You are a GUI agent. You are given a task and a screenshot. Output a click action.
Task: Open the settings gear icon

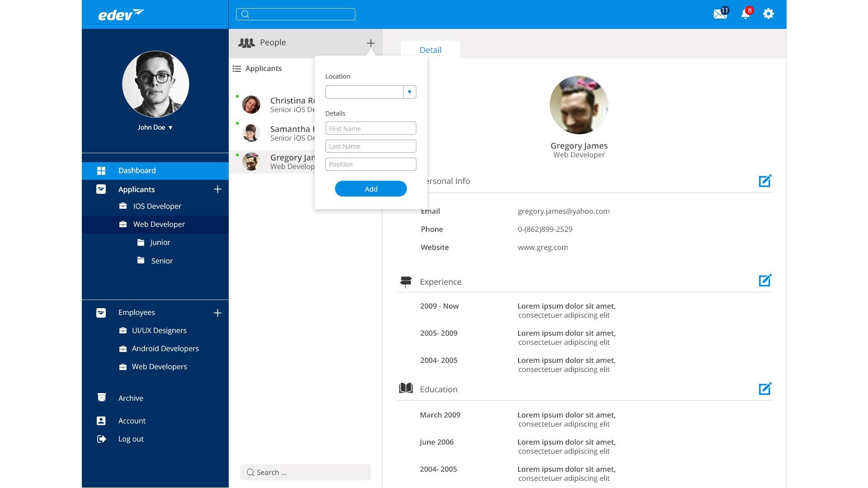tap(768, 14)
